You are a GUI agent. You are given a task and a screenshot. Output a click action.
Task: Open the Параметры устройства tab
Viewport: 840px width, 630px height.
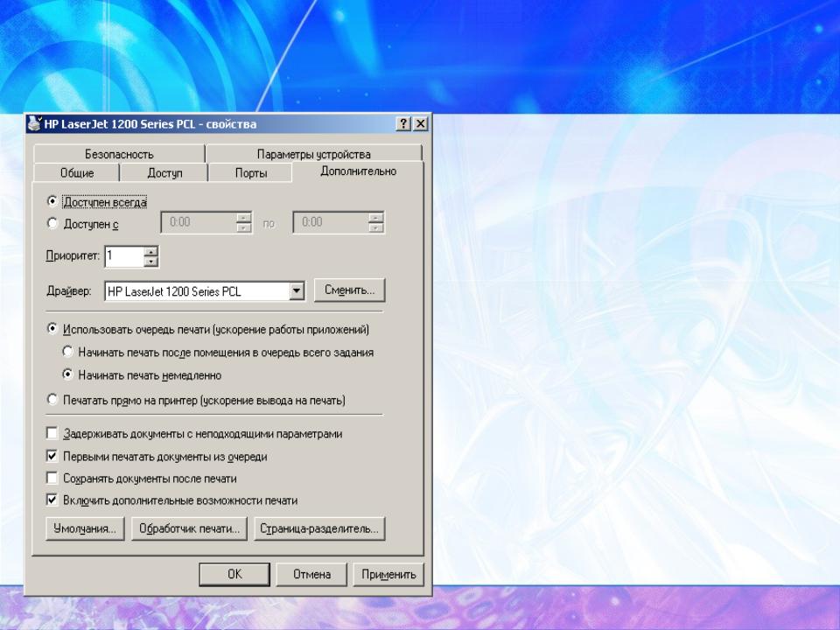(x=314, y=154)
